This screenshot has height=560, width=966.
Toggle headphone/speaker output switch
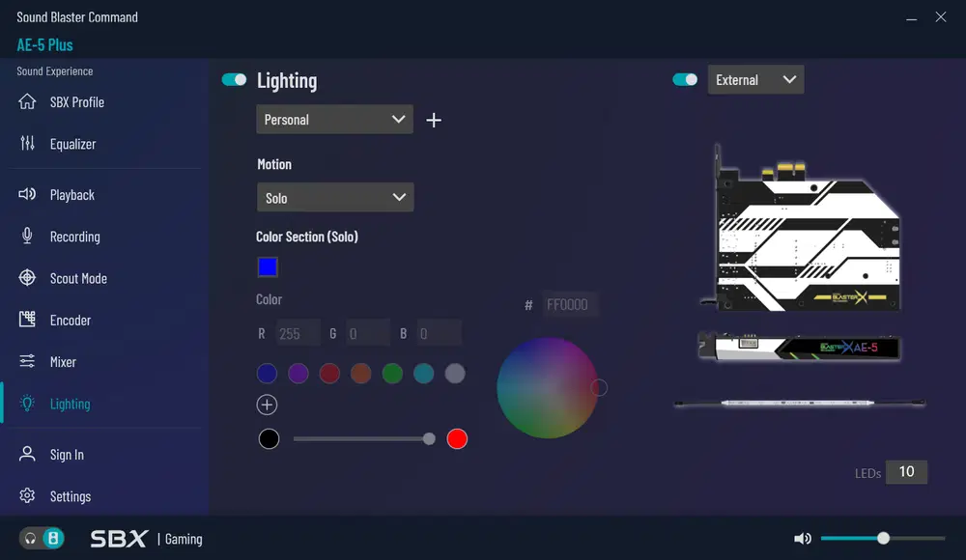click(42, 539)
